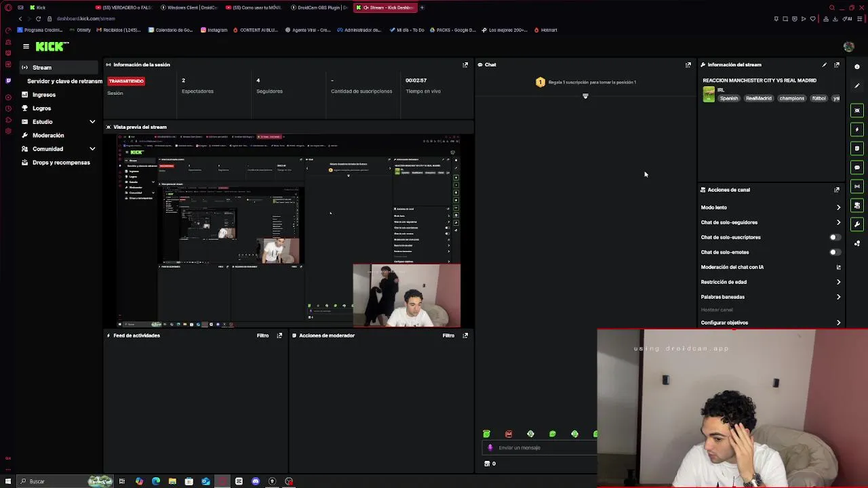
Task: Click the RealMadrid stream tag
Action: pos(759,98)
